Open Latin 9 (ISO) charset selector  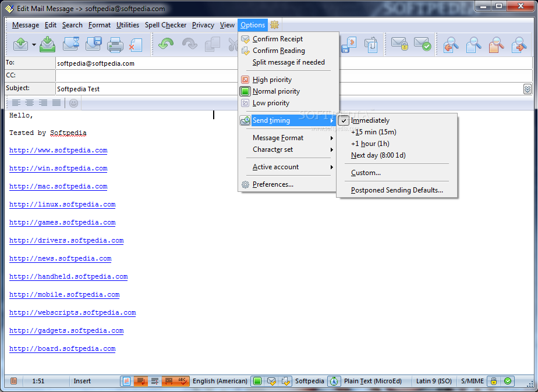pyautogui.click(x=434, y=381)
